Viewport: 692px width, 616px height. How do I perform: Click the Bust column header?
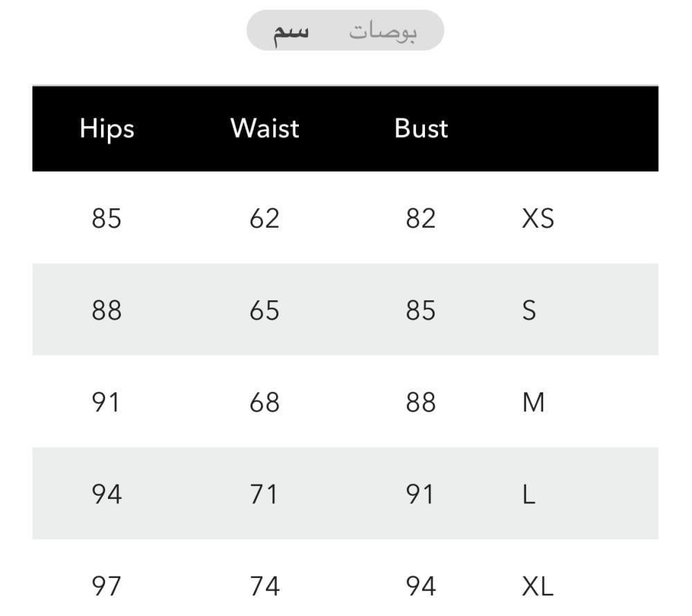421,129
